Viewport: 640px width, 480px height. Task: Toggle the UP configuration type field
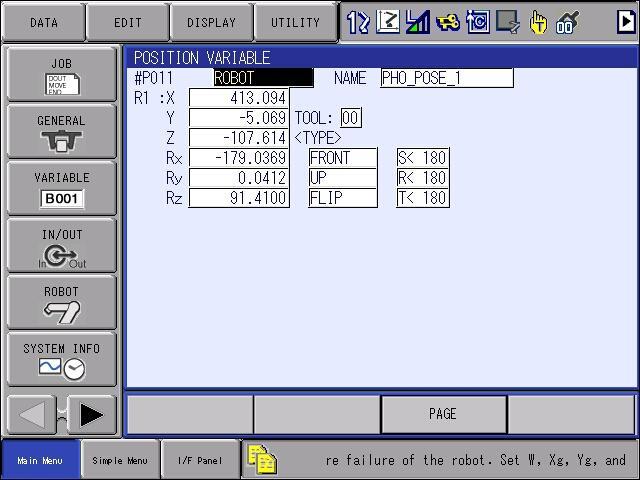343,178
